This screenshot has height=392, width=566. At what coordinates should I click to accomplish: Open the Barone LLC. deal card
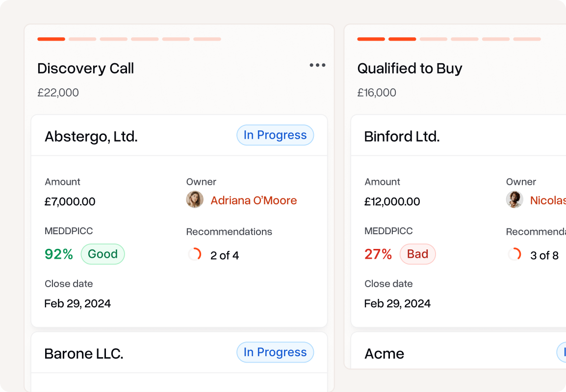pos(84,353)
